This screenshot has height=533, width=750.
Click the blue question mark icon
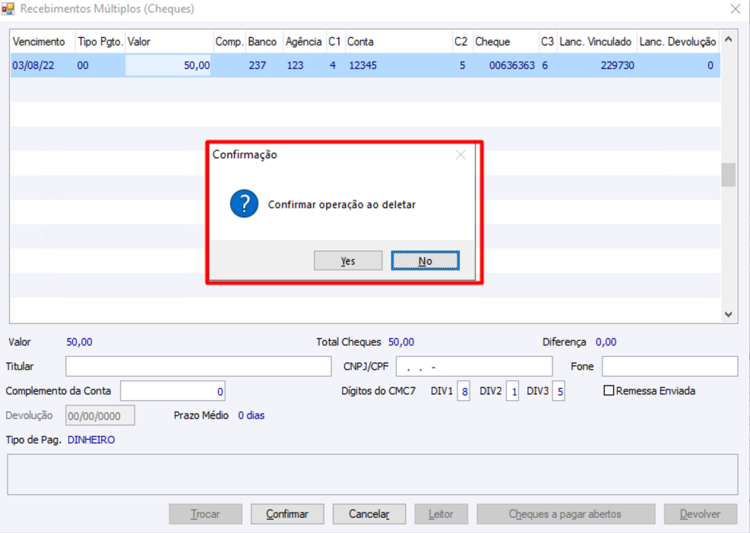244,204
